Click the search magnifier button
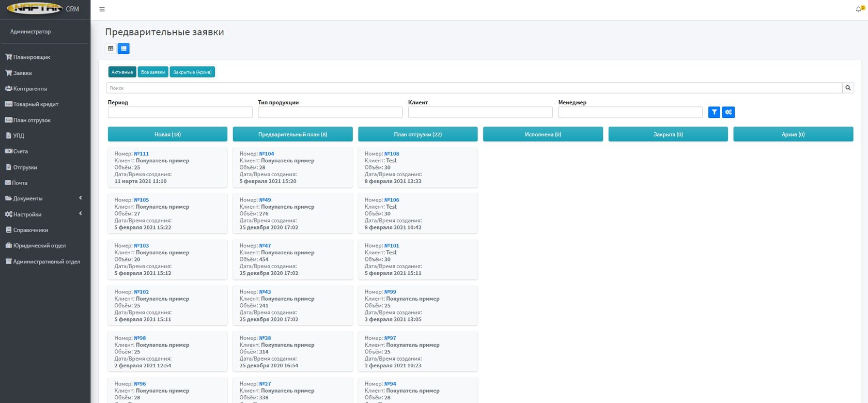Screen dimensions: 868x403 (x=848, y=88)
